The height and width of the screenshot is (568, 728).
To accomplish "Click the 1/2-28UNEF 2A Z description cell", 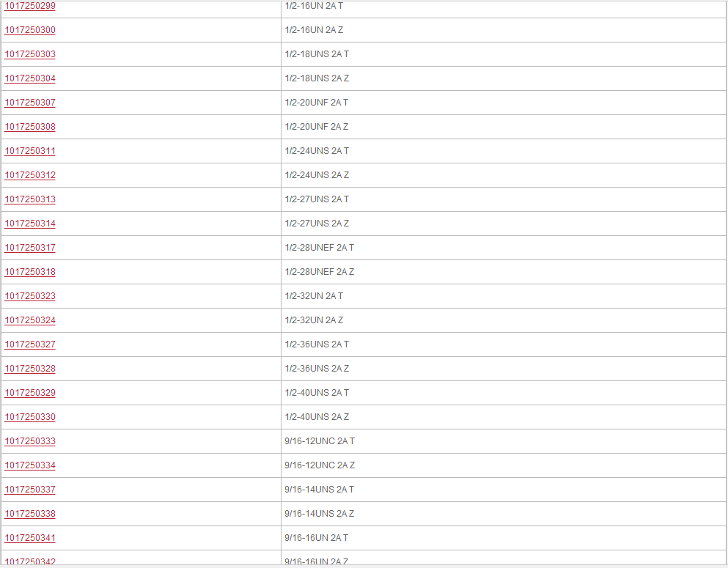I will pos(320,272).
